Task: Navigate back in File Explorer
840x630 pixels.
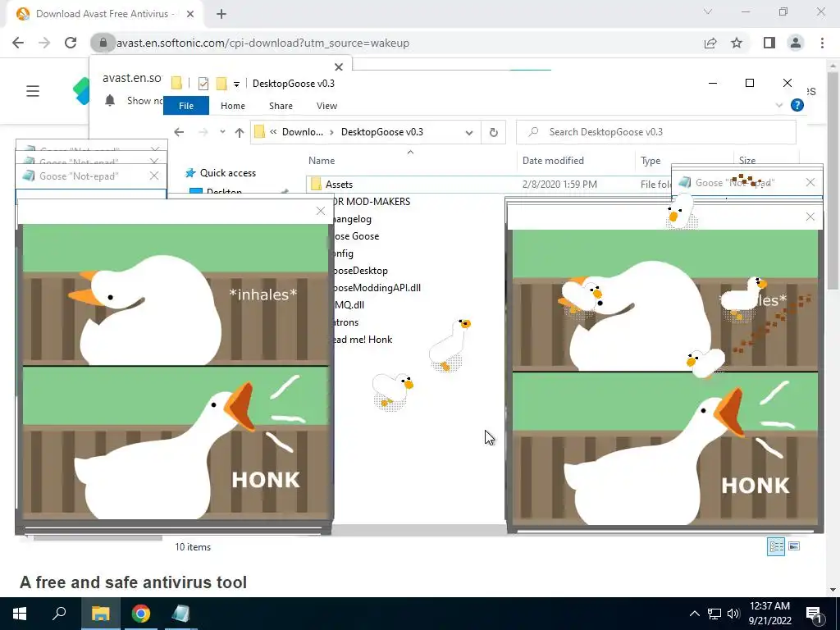Action: coord(179,132)
